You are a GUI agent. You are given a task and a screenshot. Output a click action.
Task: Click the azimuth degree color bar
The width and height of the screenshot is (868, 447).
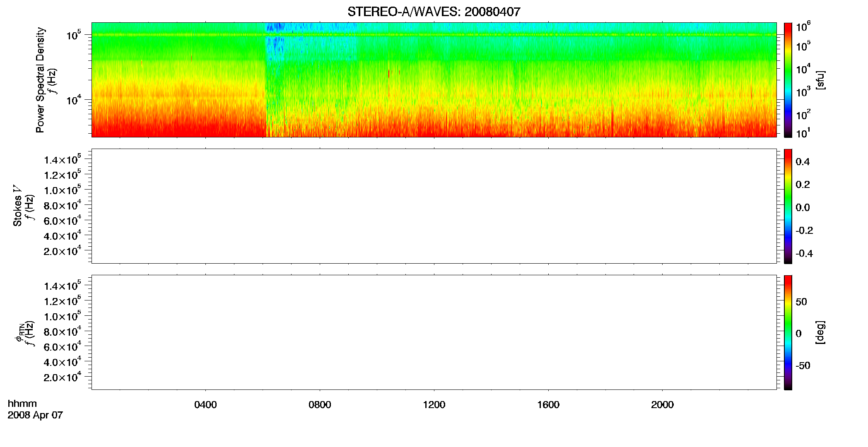click(788, 332)
